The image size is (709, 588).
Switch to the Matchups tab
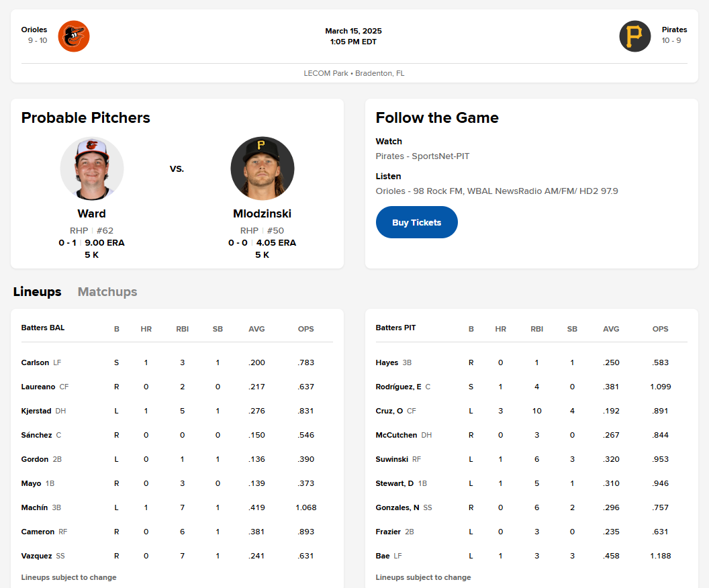[107, 292]
